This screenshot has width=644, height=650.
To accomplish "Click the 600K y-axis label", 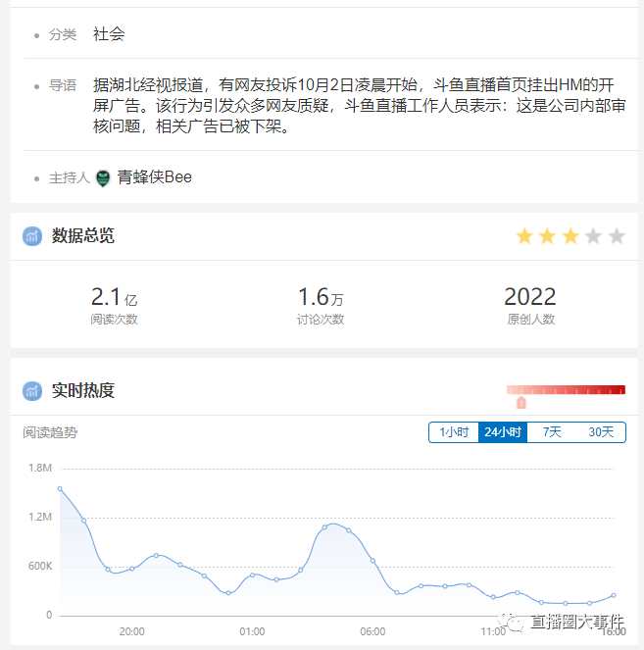I will tap(40, 567).
